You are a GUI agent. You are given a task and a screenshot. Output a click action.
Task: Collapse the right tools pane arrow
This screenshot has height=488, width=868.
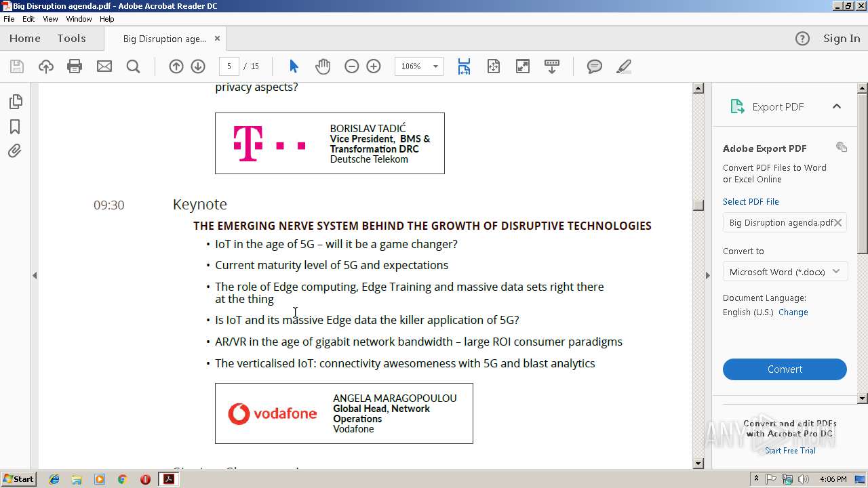pyautogui.click(x=707, y=275)
